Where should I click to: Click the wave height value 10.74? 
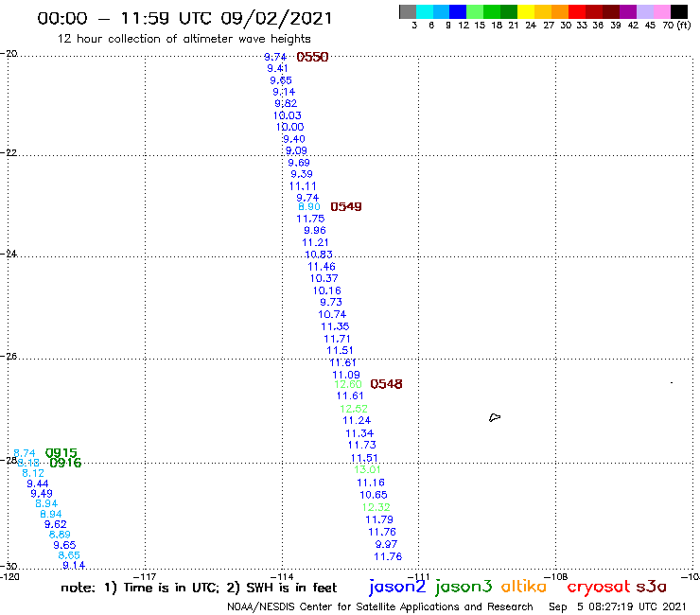(x=332, y=314)
